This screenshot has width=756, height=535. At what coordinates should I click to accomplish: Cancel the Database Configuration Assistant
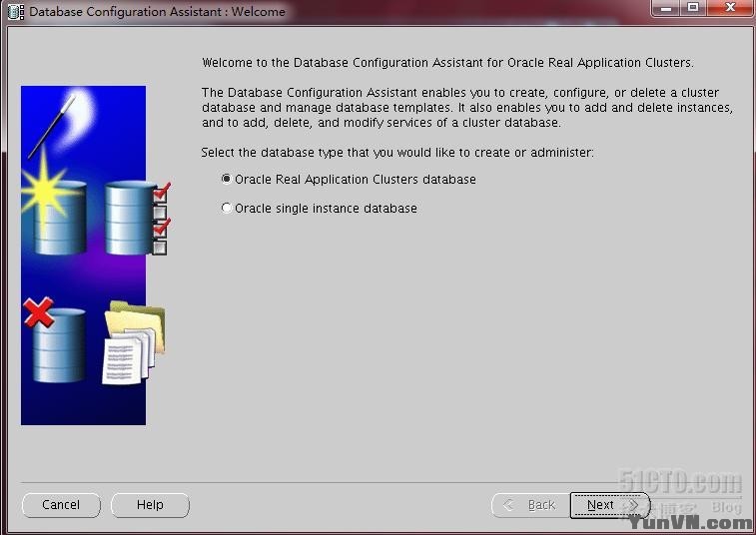[61, 505]
